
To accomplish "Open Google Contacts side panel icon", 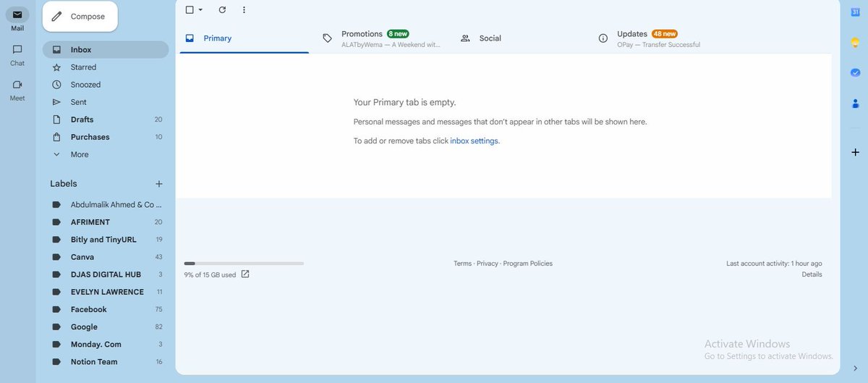I will pos(855,104).
